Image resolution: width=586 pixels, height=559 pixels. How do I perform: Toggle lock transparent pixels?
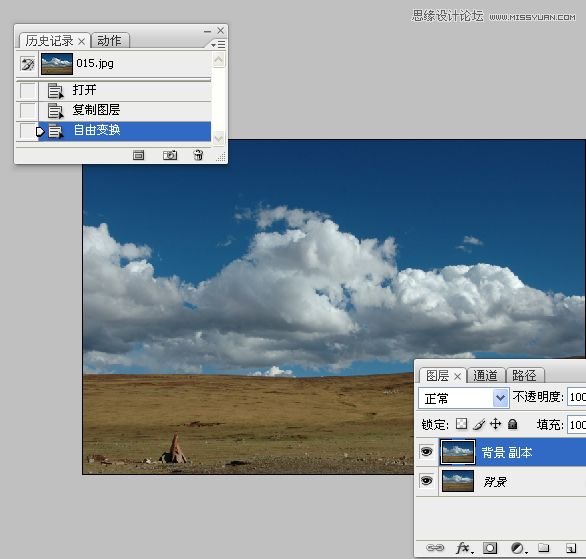click(462, 424)
